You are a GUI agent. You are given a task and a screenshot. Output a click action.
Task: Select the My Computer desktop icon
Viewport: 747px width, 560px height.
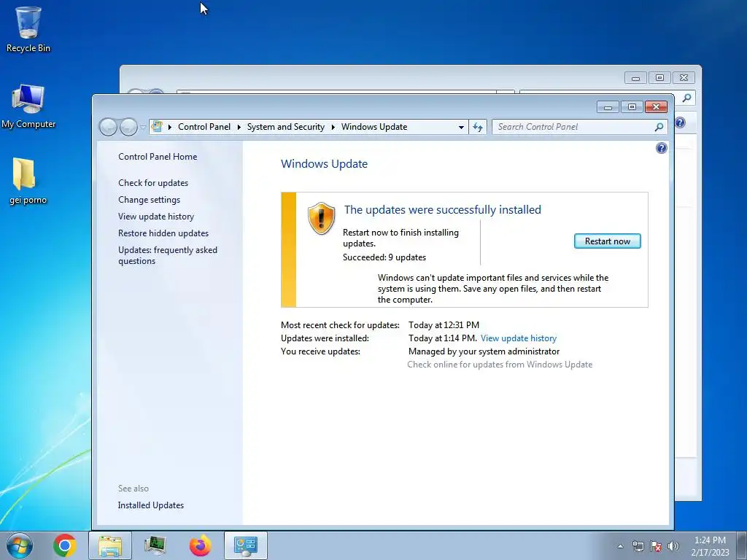(28, 106)
